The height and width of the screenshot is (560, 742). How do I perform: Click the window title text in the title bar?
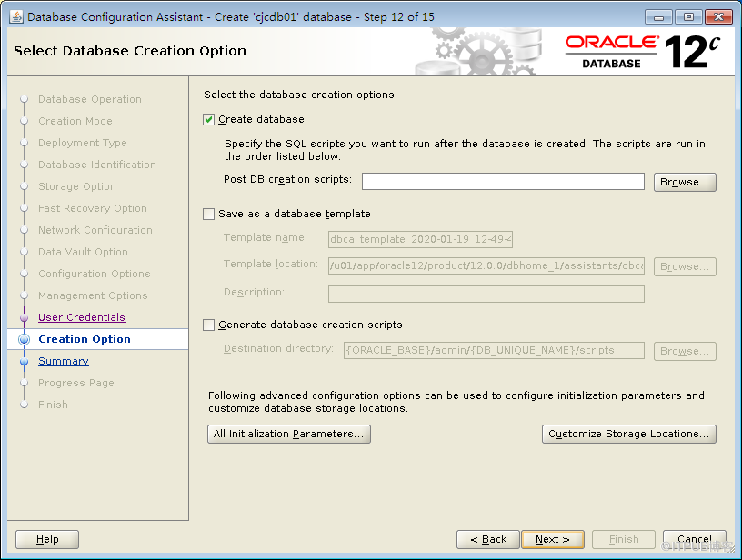point(231,17)
